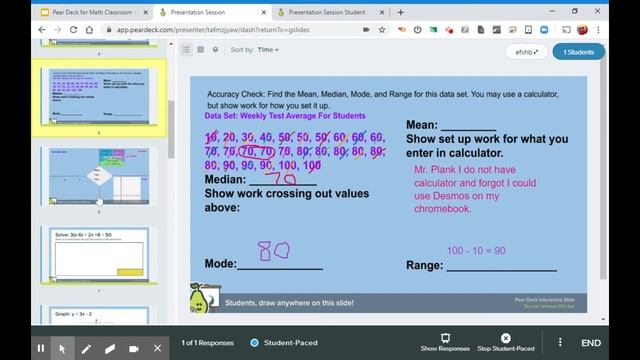Open the Chrome profile avatar

point(582,30)
